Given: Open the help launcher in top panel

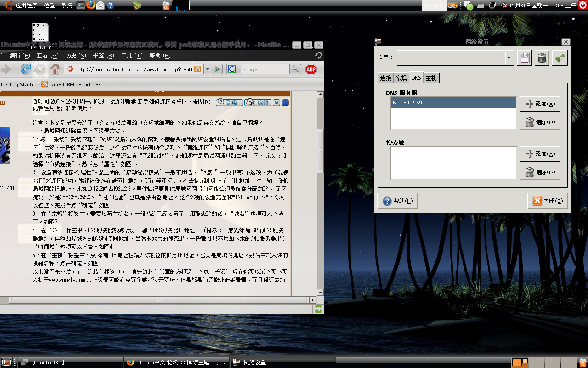Looking at the screenshot, I should 110,6.
